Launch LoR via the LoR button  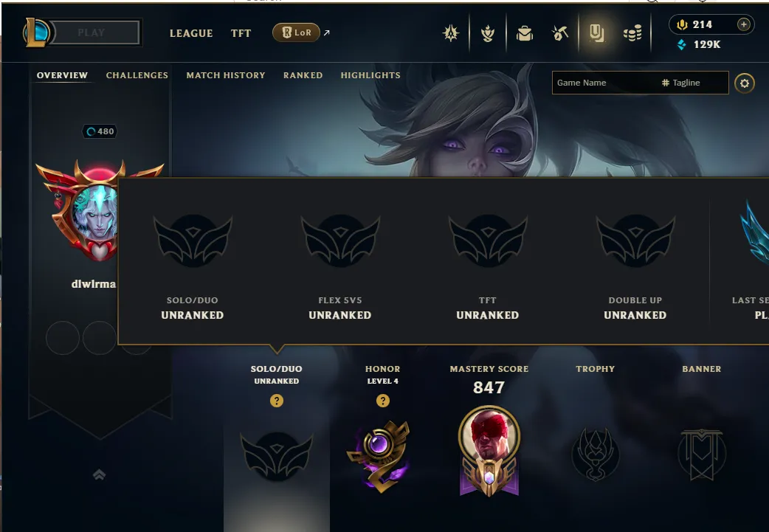(x=296, y=32)
